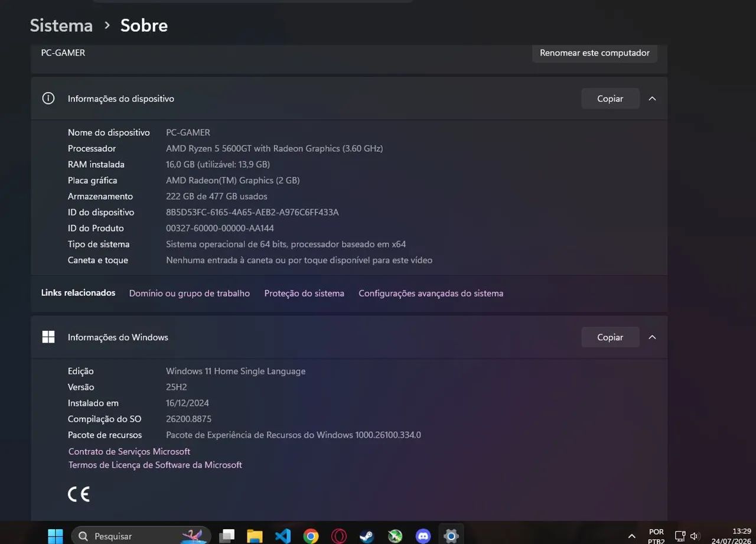Click the Windows logo beside Informações do Windows

point(48,337)
